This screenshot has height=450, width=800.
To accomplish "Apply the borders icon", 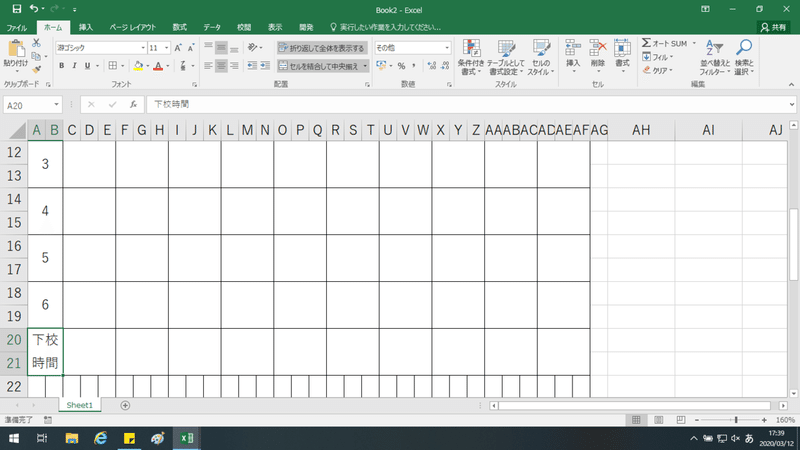I will (113, 66).
